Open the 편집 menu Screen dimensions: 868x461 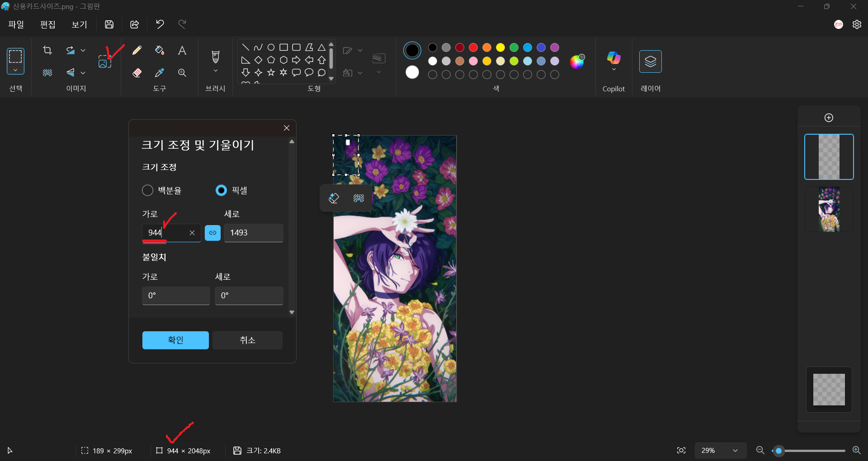coord(48,24)
